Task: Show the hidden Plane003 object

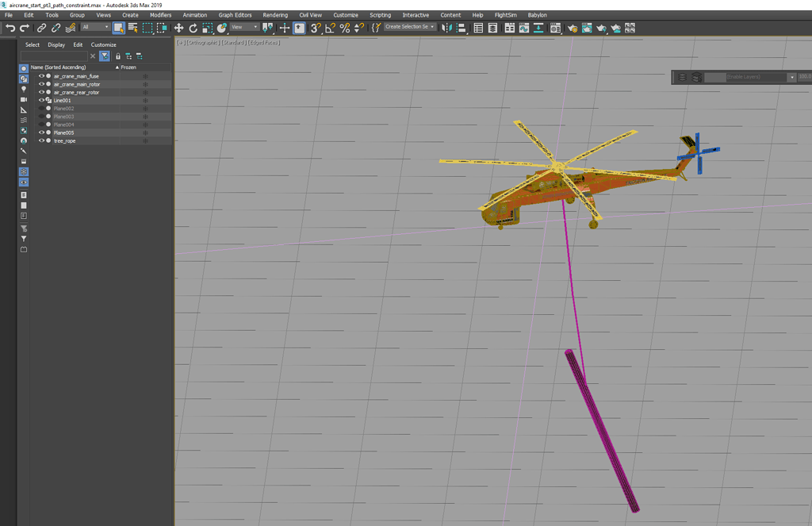Action: [40, 117]
